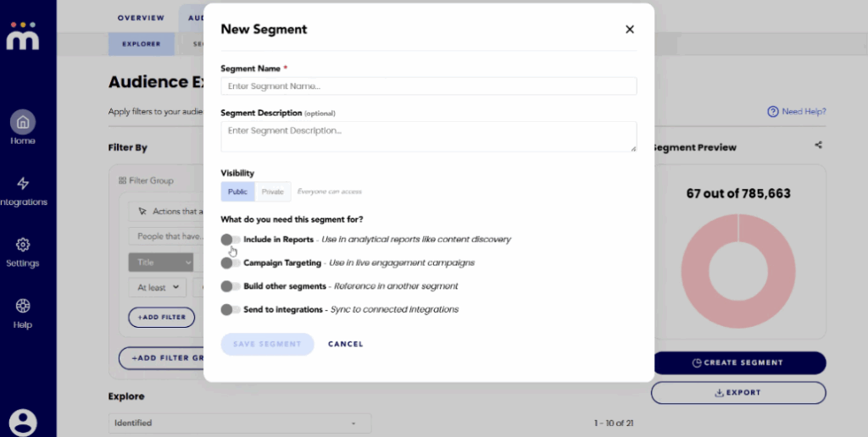Switch to the Overview tab
The image size is (868, 437).
(x=141, y=18)
